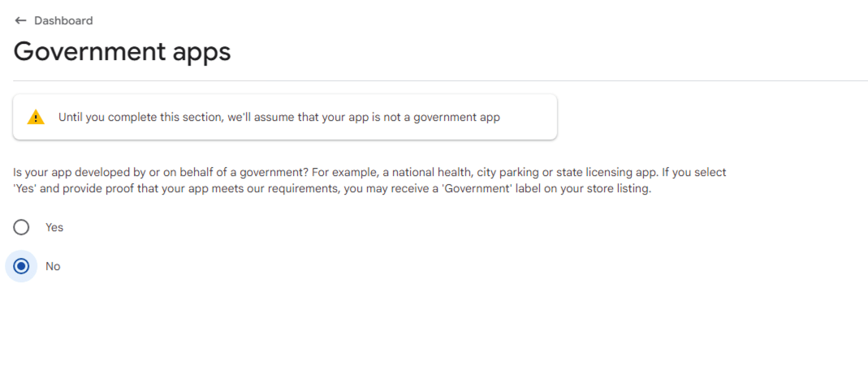Click the question 'Is your app developed by'
868x374 pixels.
coord(81,173)
